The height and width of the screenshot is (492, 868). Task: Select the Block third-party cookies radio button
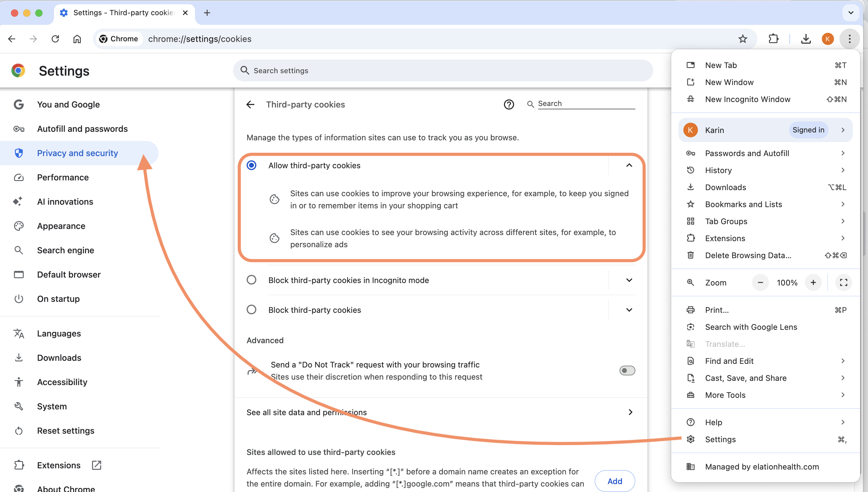251,310
